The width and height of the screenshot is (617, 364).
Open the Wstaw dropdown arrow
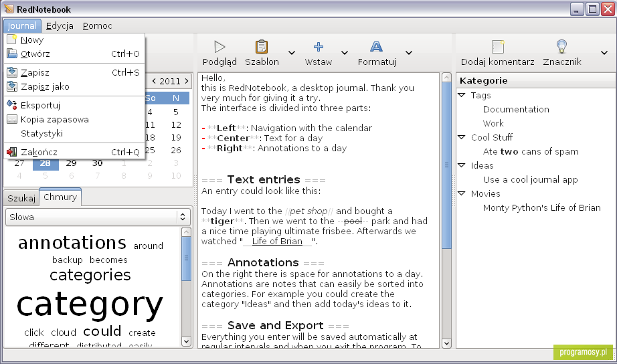tap(345, 53)
